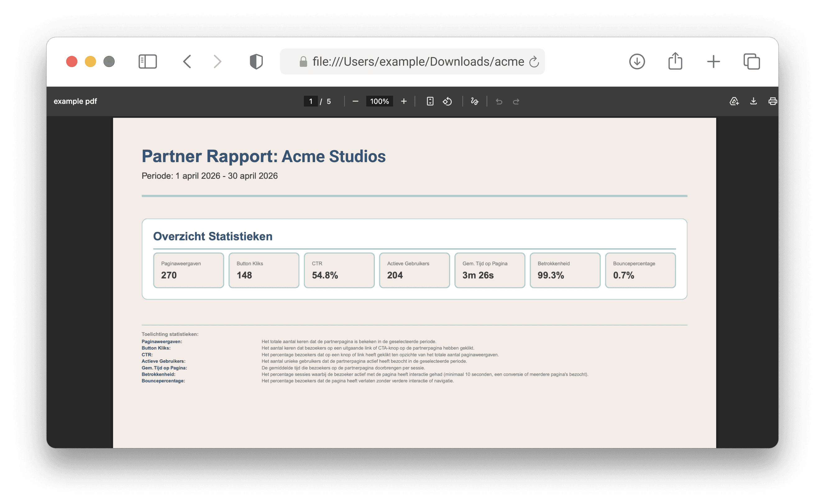Select the Bouncepercentage 0.7% card
The width and height of the screenshot is (825, 504).
click(640, 270)
